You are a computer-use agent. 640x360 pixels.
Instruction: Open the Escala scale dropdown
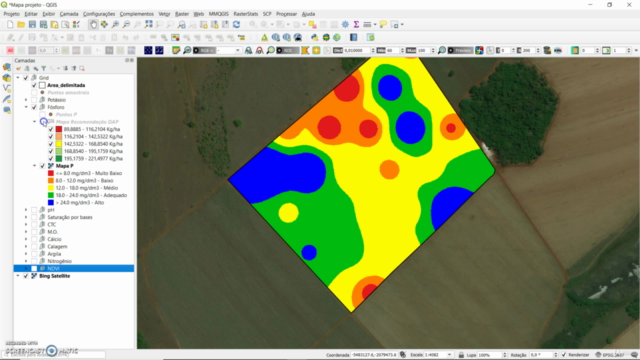(449, 355)
